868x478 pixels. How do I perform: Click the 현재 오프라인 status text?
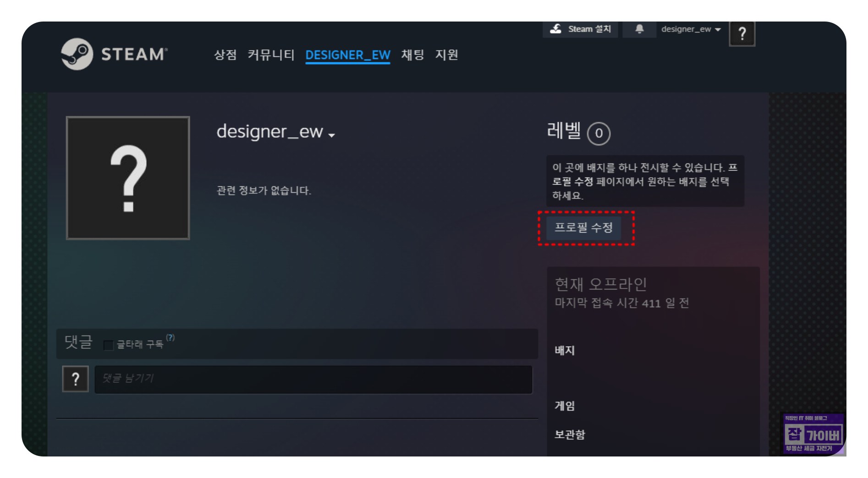click(x=601, y=284)
